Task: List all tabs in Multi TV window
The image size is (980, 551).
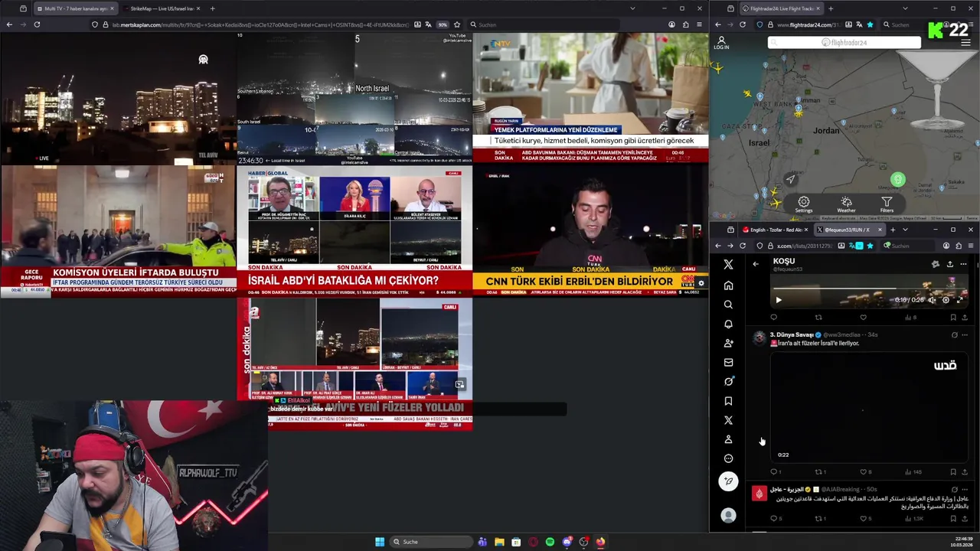Action: (x=632, y=8)
